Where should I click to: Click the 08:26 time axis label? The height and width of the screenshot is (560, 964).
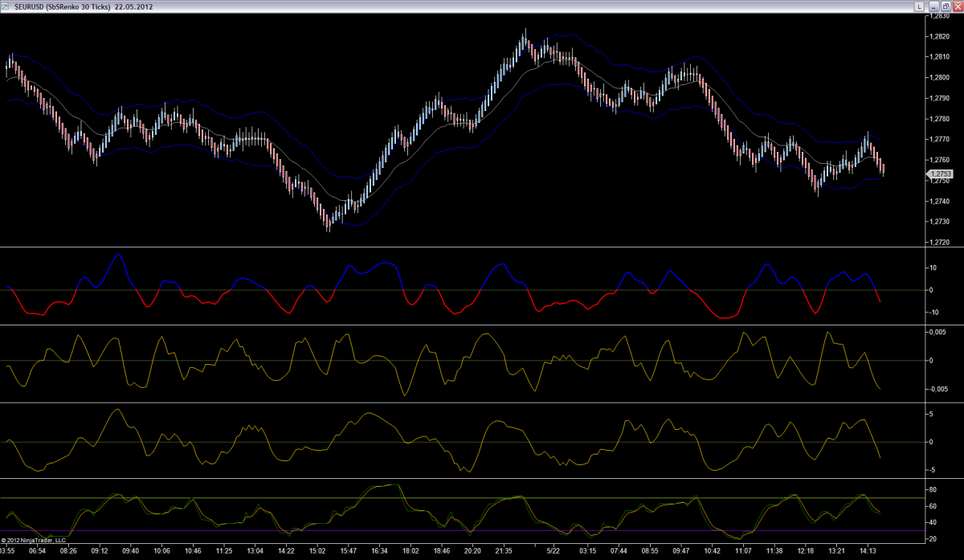tap(68, 552)
